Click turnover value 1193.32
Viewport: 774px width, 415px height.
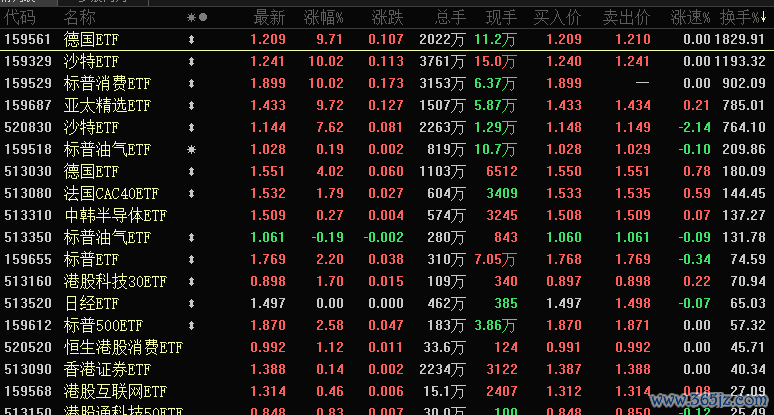click(x=740, y=61)
